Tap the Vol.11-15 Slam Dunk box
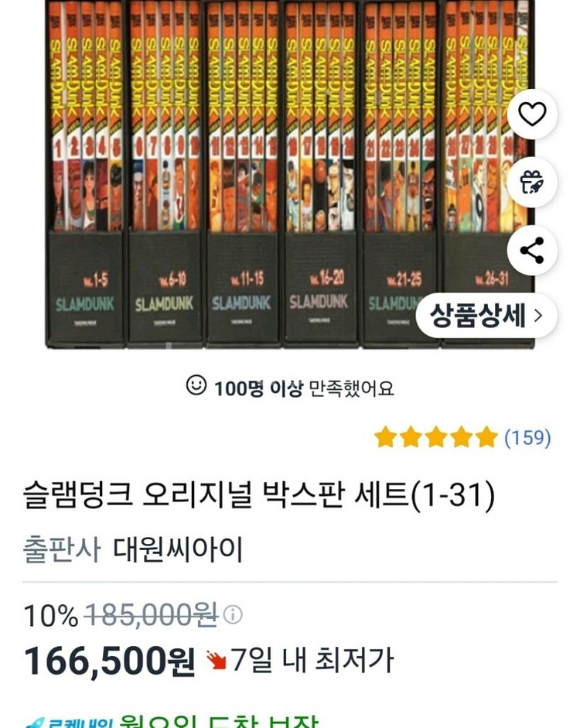Screen dimensions: 580x728 pos(242,174)
